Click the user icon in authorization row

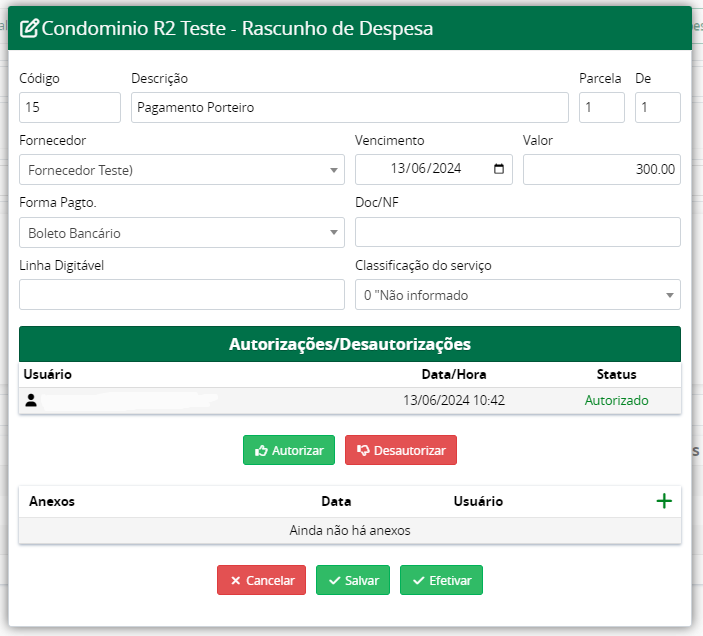click(31, 400)
